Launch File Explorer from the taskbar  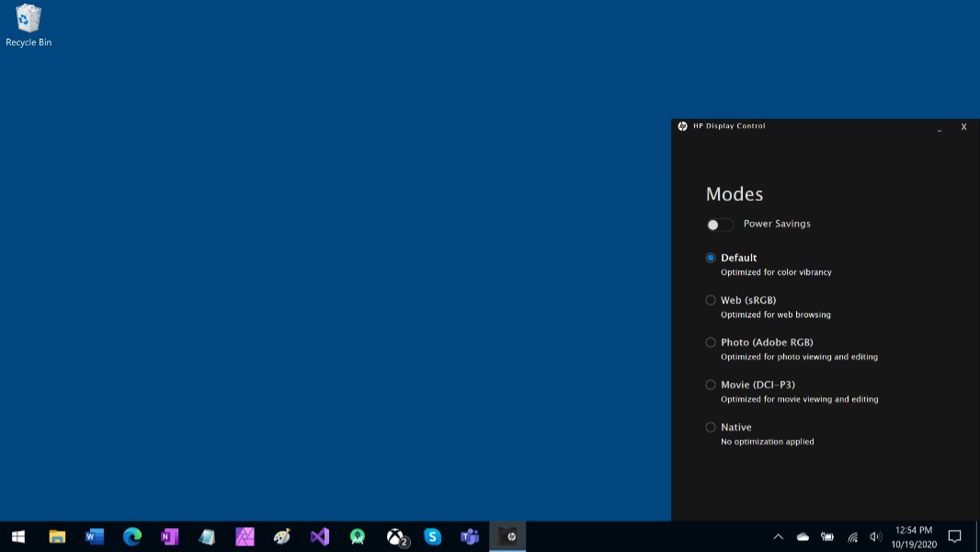click(x=57, y=536)
